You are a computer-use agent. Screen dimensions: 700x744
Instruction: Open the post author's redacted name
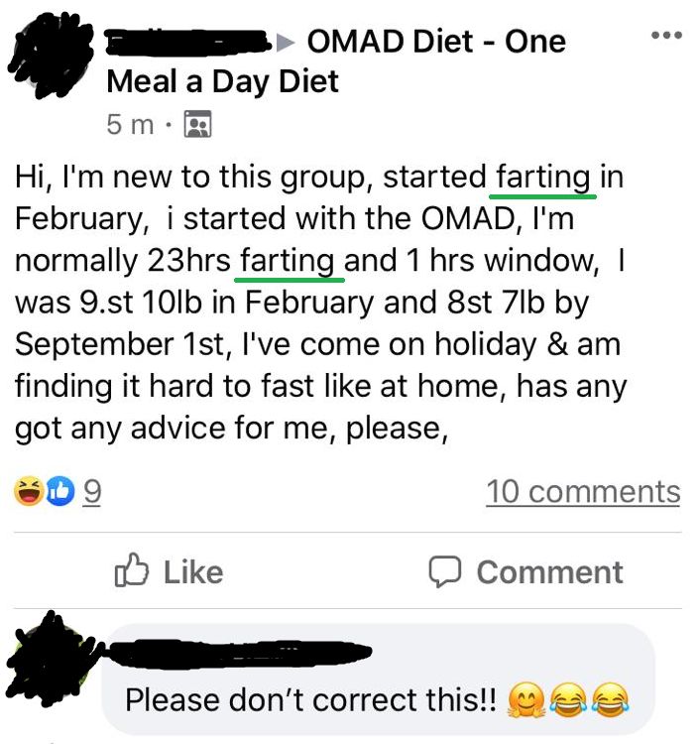click(x=188, y=42)
